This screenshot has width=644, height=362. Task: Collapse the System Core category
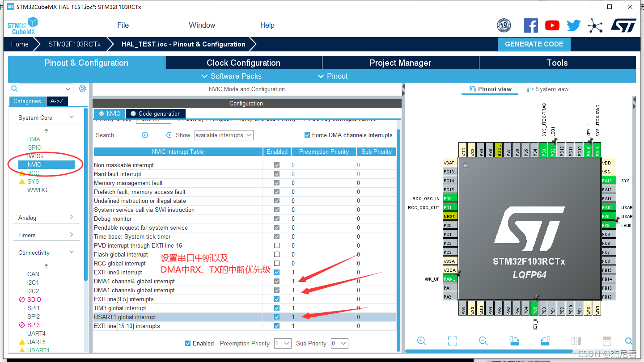pos(72,117)
